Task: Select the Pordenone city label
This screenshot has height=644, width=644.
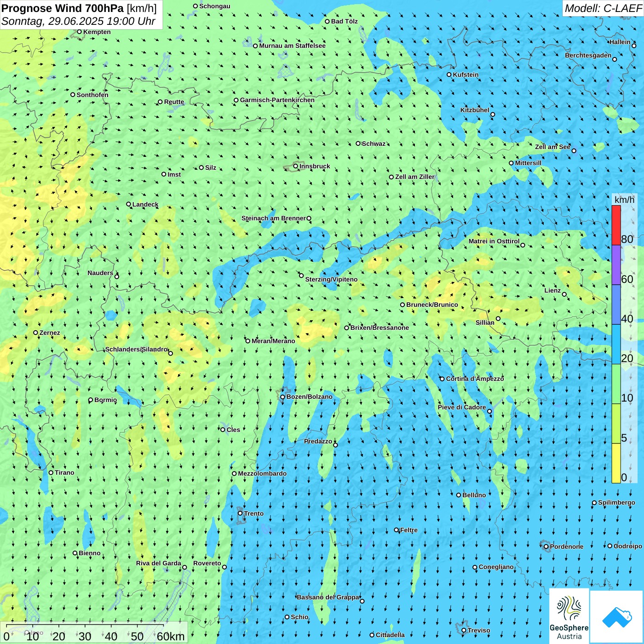Action: (567, 546)
